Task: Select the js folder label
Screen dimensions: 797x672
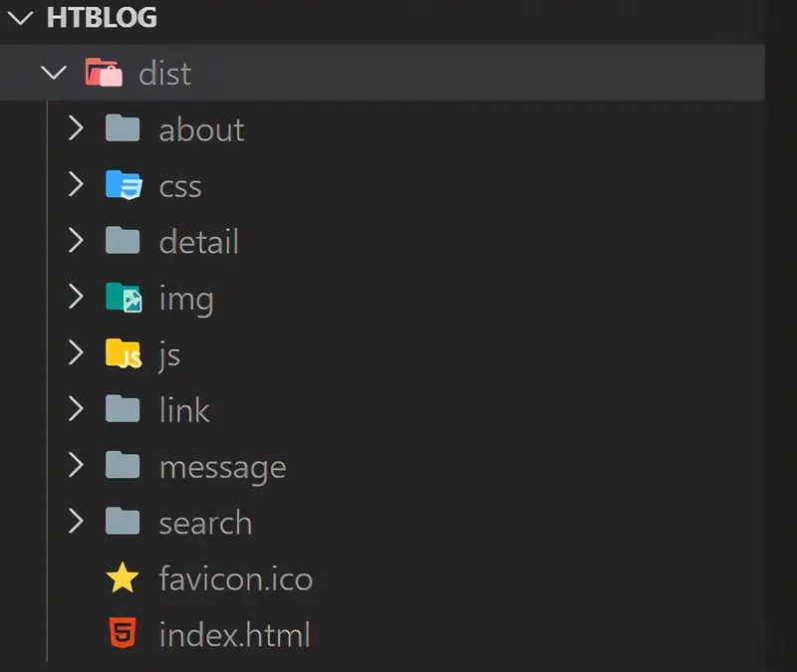Action: click(x=169, y=354)
